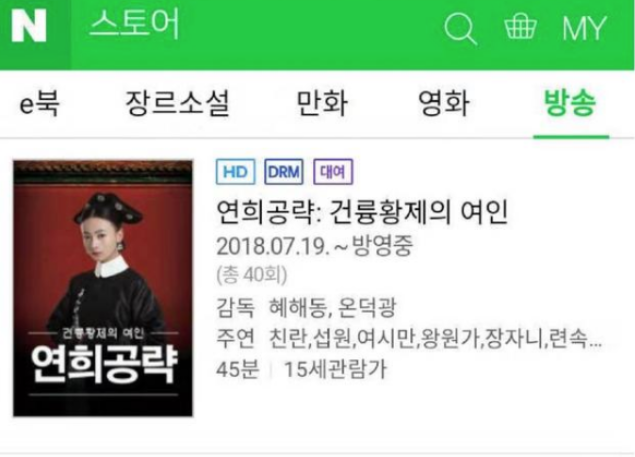This screenshot has height=457, width=635.
Task: Switch to the 장르소설 tab
Action: [177, 103]
